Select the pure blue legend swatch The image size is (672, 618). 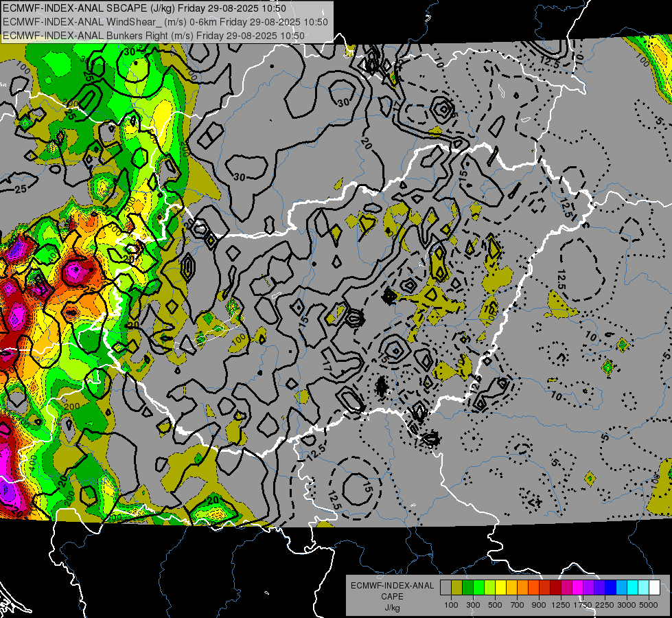[610, 588]
